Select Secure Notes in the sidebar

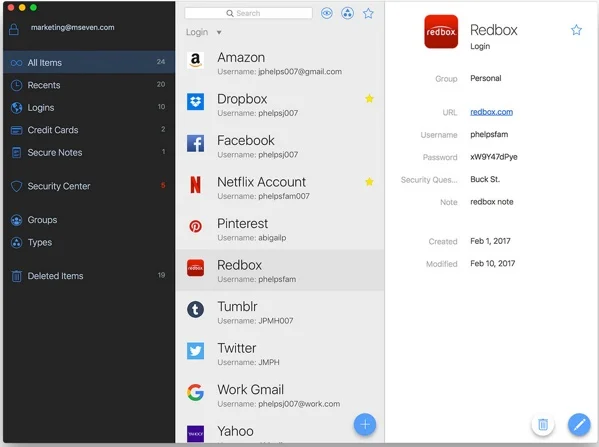coord(89,152)
